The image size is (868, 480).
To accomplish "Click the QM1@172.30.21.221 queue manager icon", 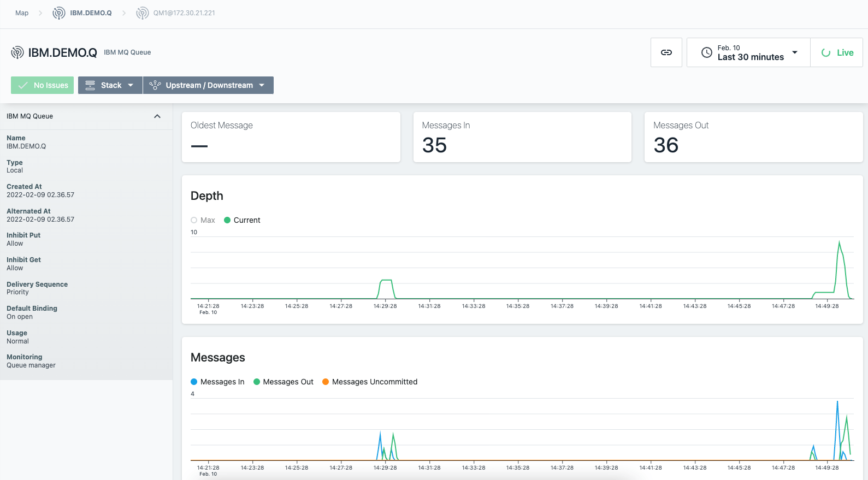I will tap(142, 13).
